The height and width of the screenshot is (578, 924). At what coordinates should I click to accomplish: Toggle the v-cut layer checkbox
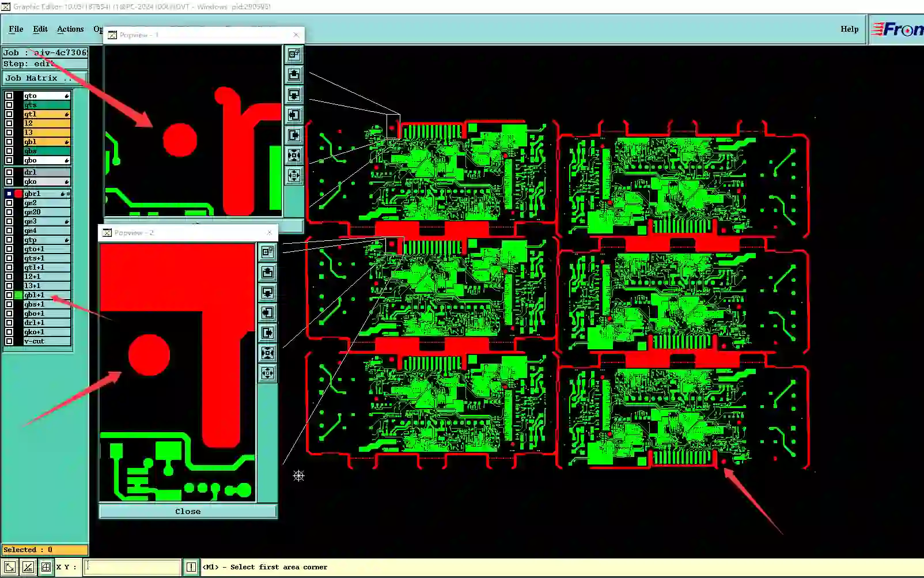coord(9,341)
